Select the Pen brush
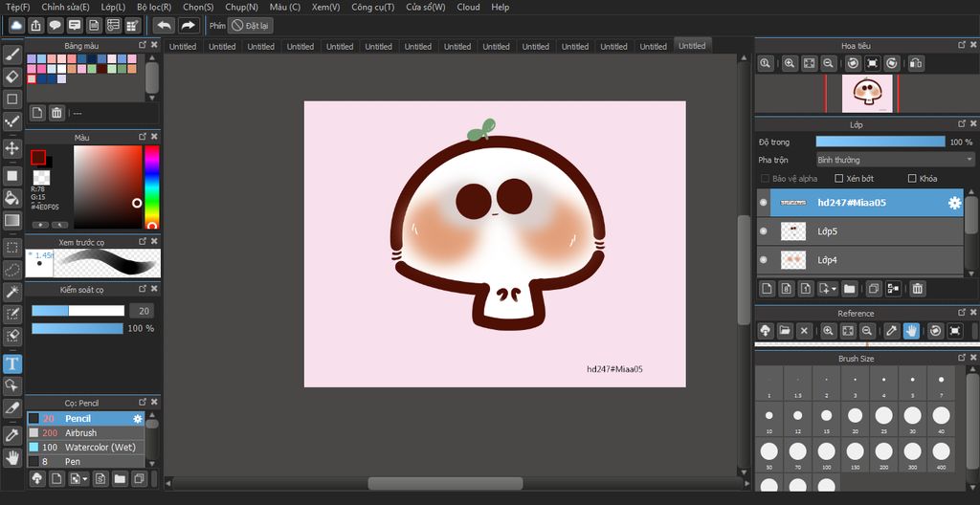This screenshot has height=505, width=980. click(85, 461)
